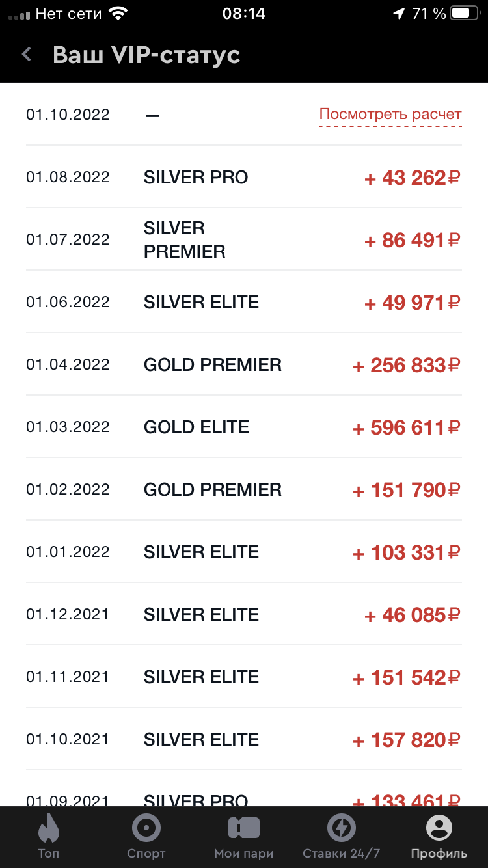
Task: Tap the back arrow in header
Action: click(27, 55)
